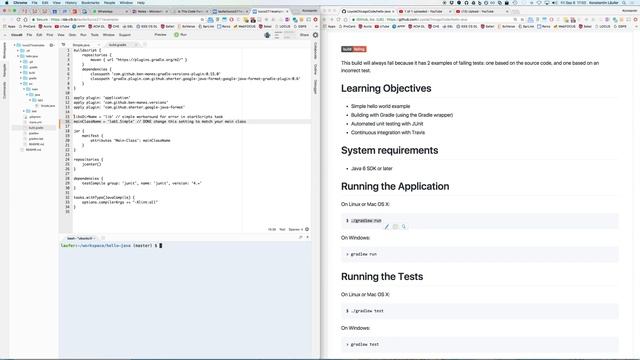
Task: Click the Spotlight search icon in menu bar
Action: pyautogui.click(x=624, y=2)
